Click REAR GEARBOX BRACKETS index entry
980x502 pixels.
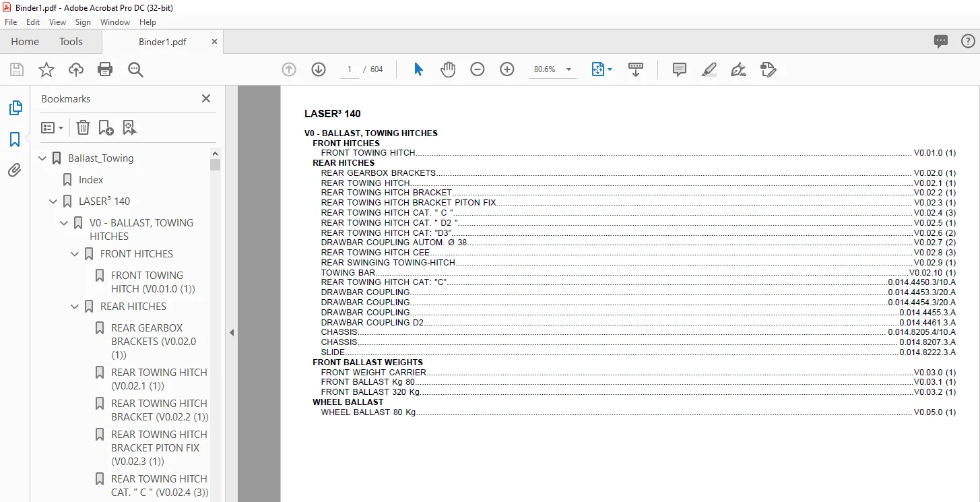click(638, 173)
